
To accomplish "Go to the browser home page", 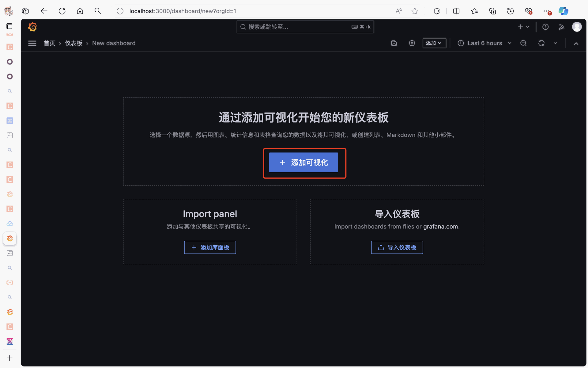I will pyautogui.click(x=80, y=11).
